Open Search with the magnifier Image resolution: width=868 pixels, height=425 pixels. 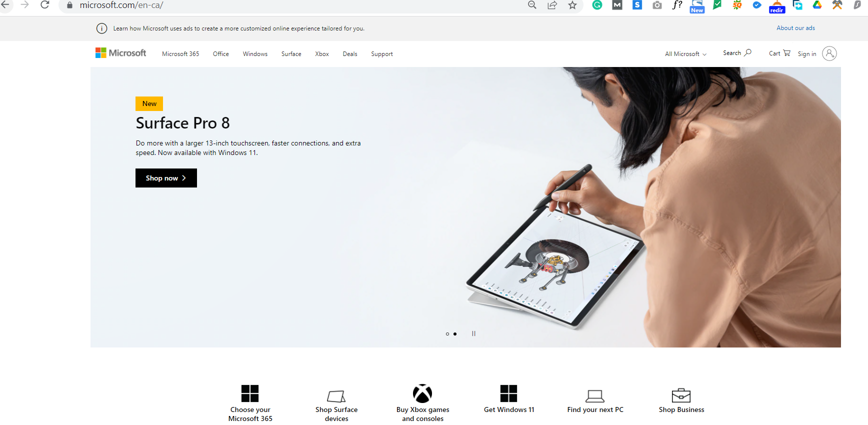tap(737, 53)
